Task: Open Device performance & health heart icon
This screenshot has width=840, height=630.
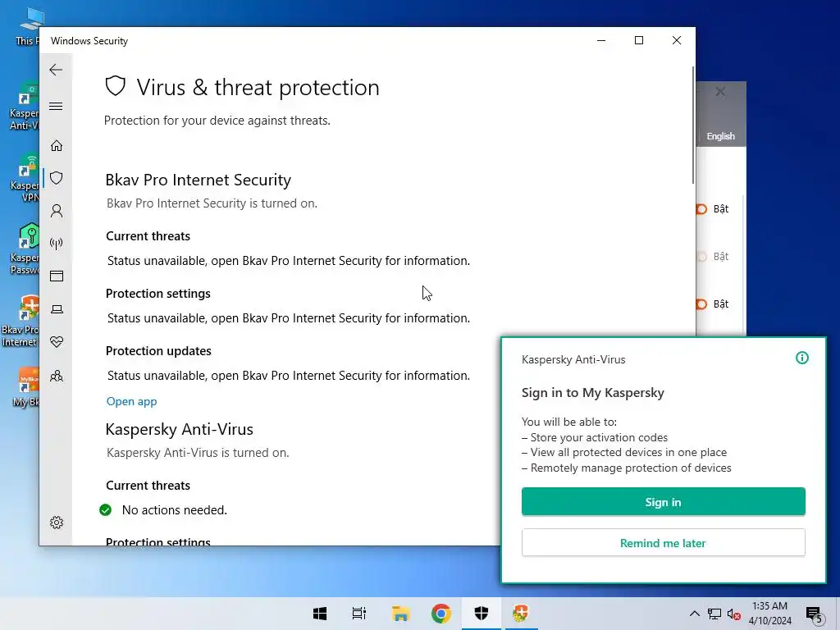Action: click(x=57, y=342)
